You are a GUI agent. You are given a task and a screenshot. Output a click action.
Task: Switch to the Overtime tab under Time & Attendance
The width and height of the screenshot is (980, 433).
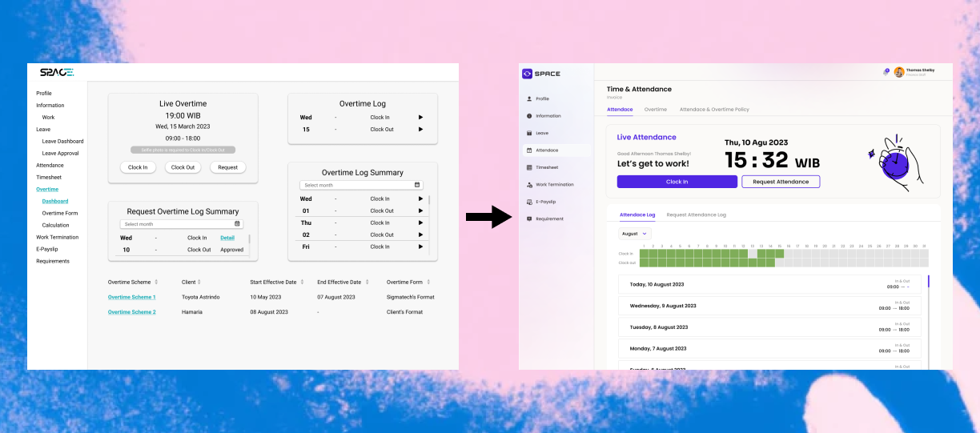click(656, 110)
